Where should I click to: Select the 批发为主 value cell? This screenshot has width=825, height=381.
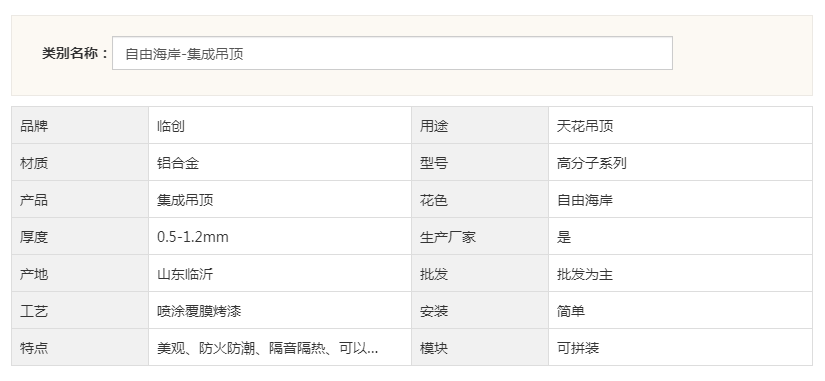point(680,274)
